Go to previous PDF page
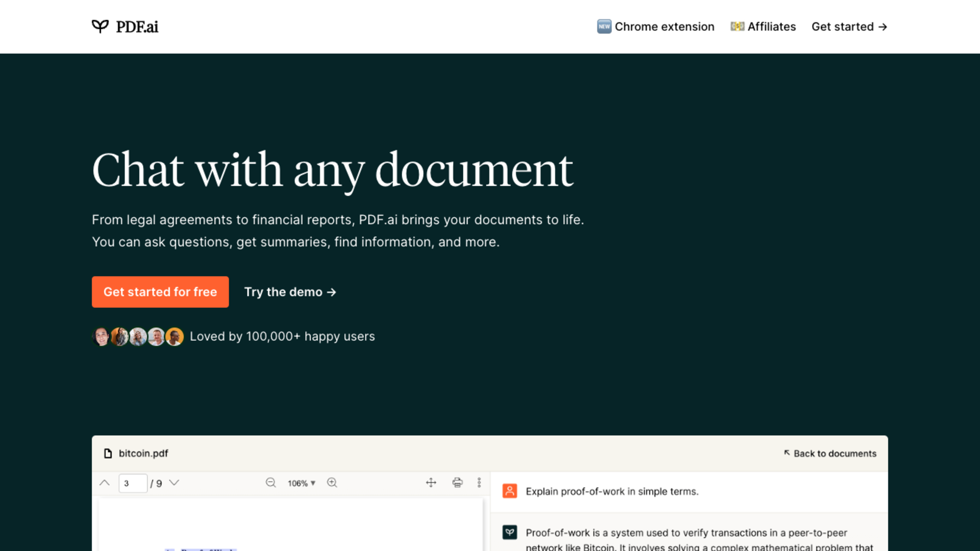 tap(105, 483)
